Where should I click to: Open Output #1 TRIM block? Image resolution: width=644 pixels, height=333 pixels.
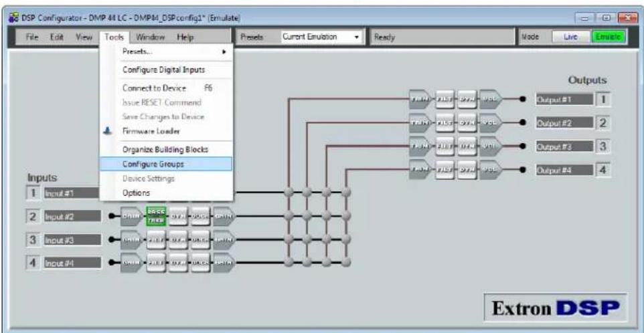click(x=420, y=99)
